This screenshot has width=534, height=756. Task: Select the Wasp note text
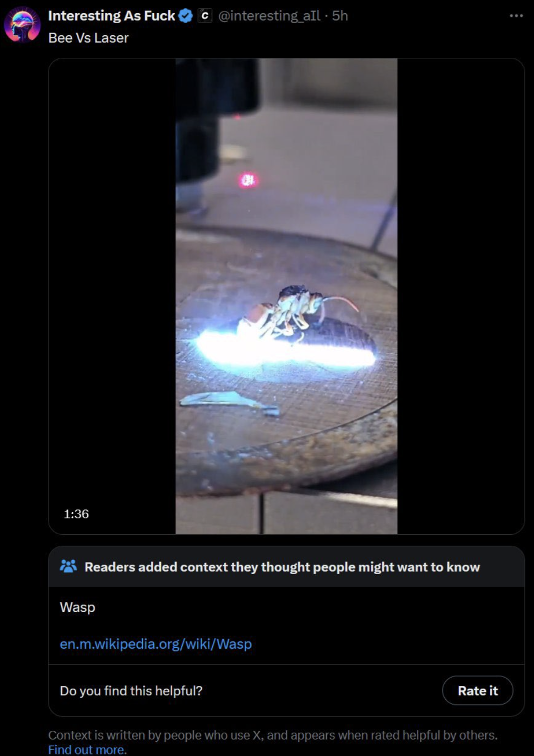(x=77, y=607)
